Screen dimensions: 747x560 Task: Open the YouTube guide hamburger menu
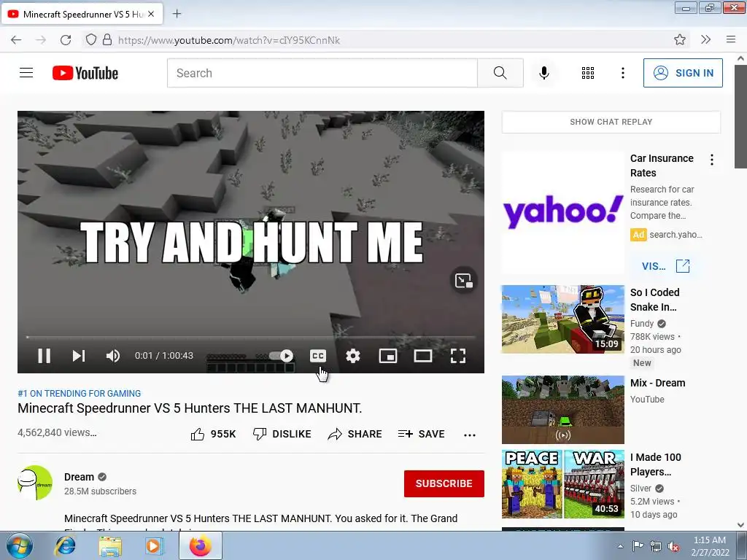(x=26, y=73)
